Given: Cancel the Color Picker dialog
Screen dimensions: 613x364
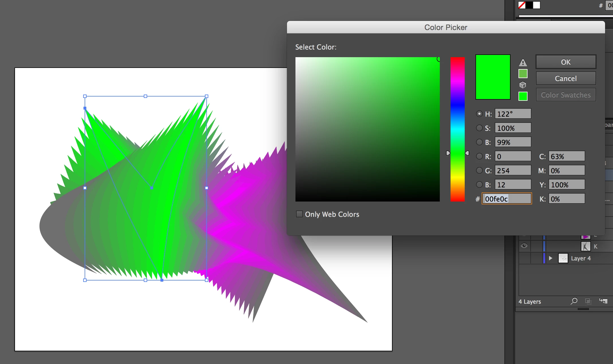Looking at the screenshot, I should pyautogui.click(x=565, y=78).
